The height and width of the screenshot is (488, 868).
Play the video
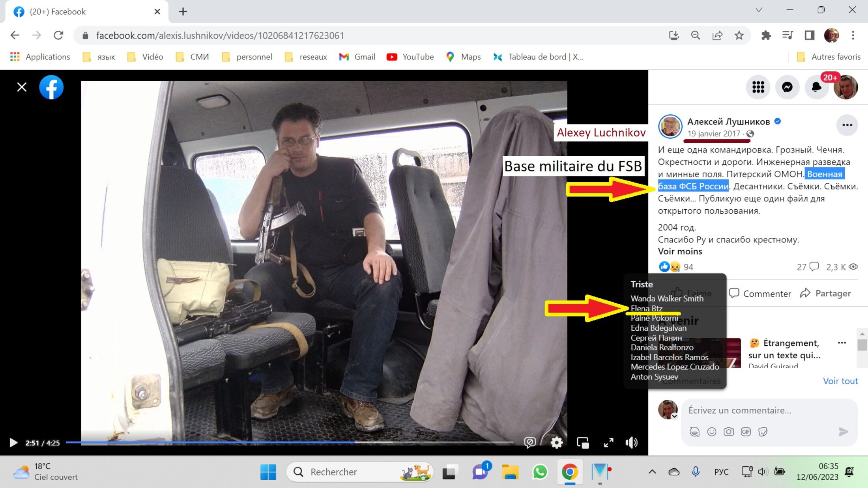13,443
